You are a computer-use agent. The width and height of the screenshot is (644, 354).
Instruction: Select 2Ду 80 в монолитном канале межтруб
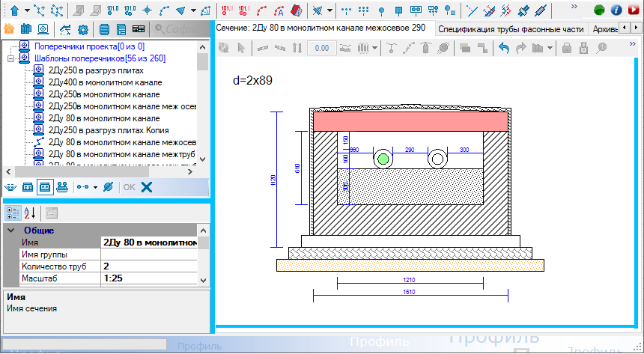click(x=121, y=154)
